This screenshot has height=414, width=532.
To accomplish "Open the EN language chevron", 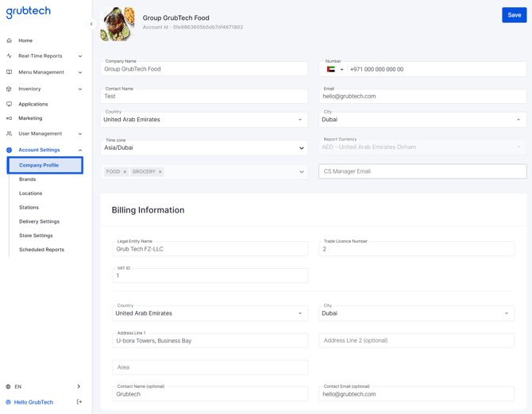I will coord(79,386).
